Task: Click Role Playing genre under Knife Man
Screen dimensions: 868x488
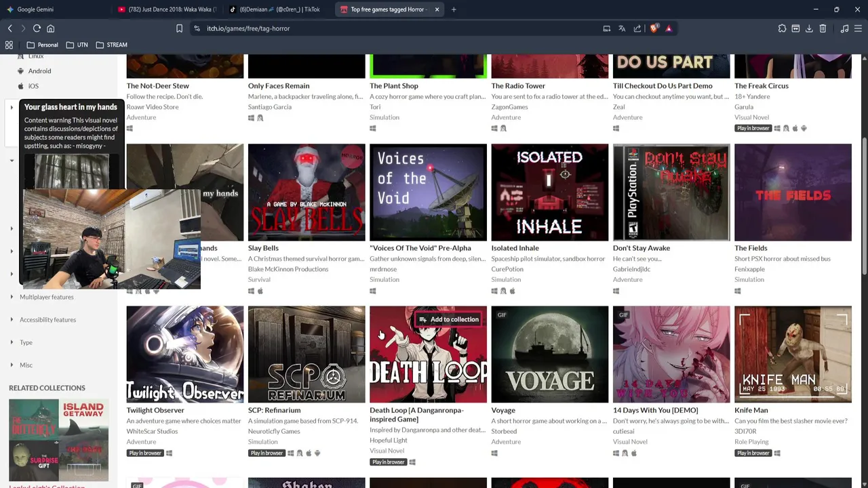Action: click(x=751, y=442)
